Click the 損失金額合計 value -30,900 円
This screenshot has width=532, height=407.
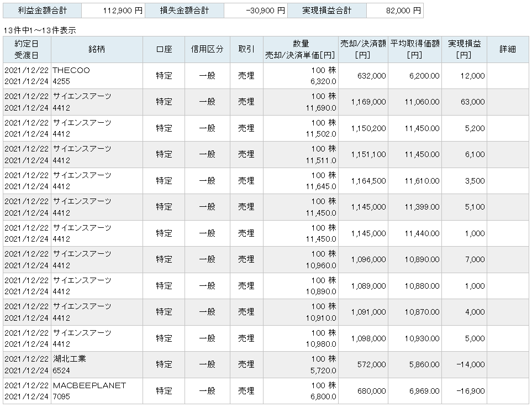coord(255,11)
